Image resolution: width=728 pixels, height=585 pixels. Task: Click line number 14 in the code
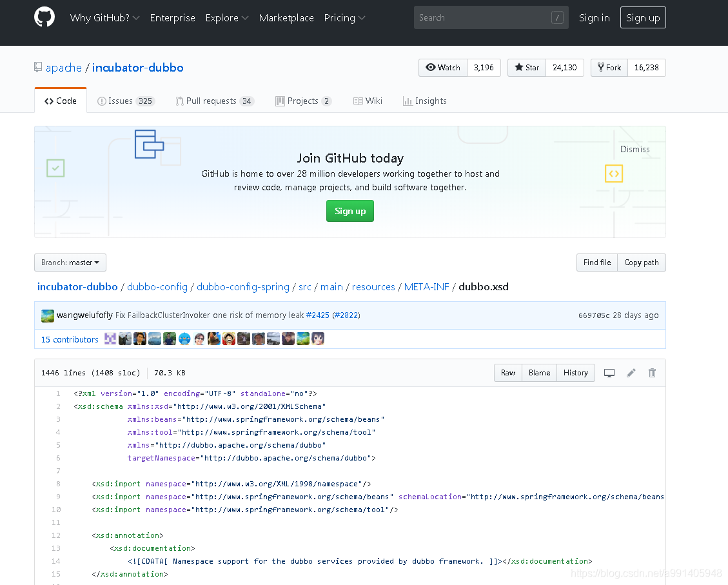click(x=55, y=561)
